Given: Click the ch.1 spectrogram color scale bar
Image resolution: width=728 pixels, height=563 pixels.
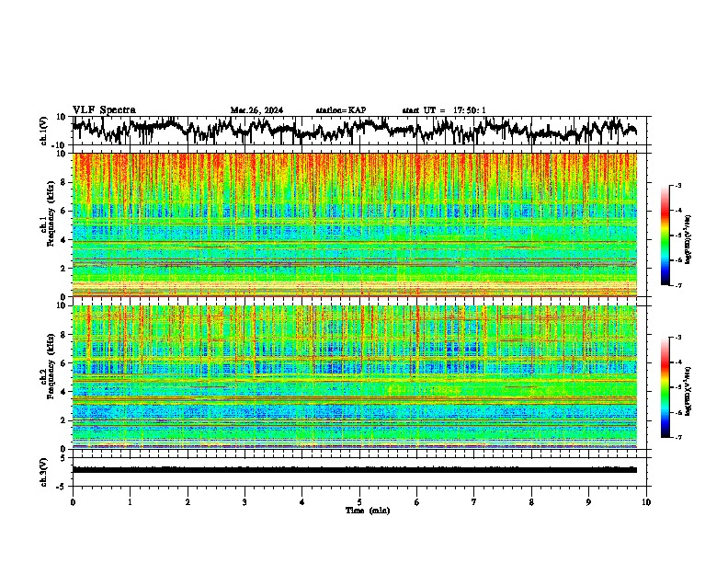Looking at the screenshot, I should click(665, 236).
